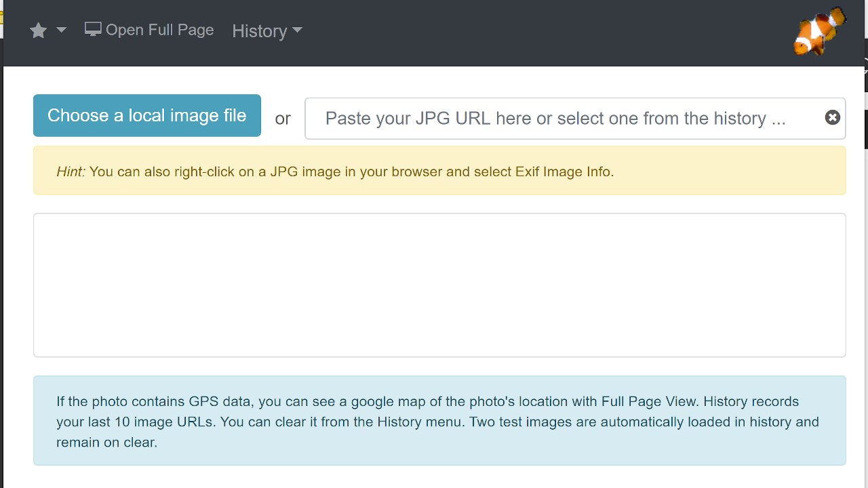Open the Full Page view link

159,30
